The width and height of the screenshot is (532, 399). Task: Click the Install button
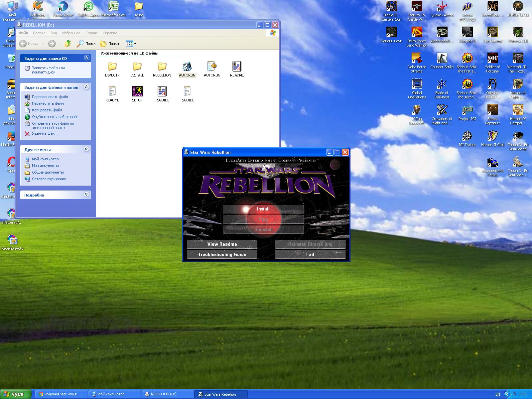click(x=263, y=209)
